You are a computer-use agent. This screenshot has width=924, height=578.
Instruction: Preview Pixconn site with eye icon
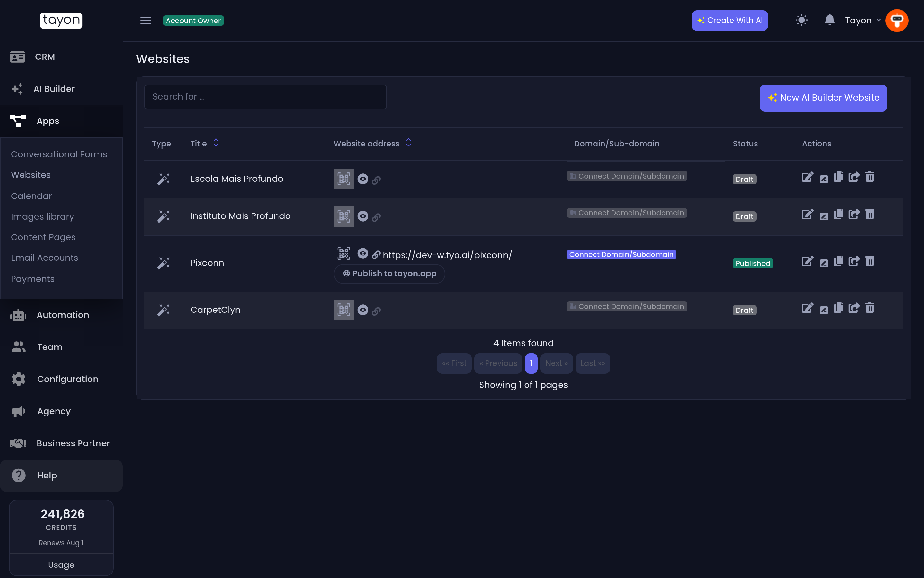(x=363, y=253)
